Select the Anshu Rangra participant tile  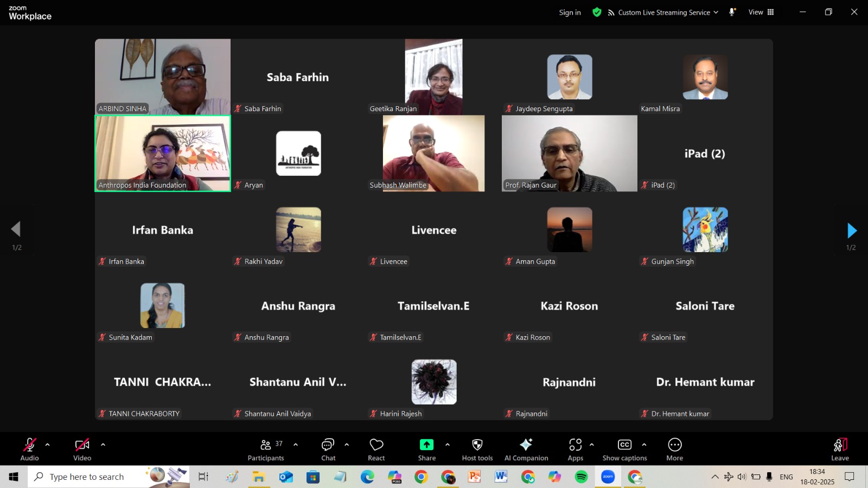click(298, 306)
